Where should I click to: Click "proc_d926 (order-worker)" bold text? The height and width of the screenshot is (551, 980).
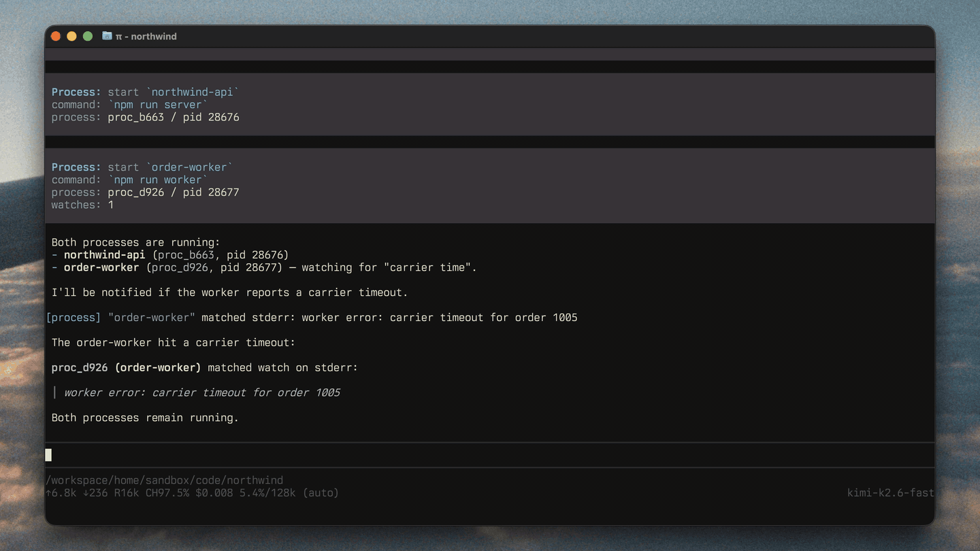(127, 368)
